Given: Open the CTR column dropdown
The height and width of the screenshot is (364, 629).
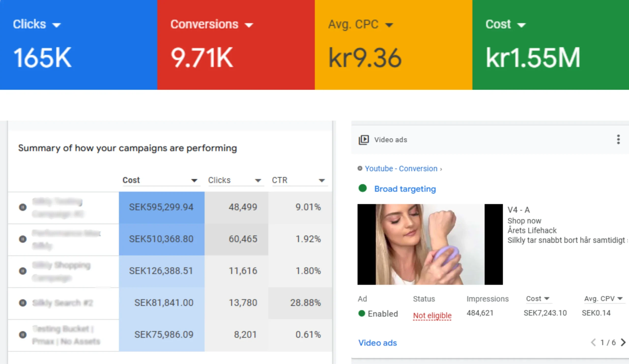Looking at the screenshot, I should pyautogui.click(x=322, y=180).
